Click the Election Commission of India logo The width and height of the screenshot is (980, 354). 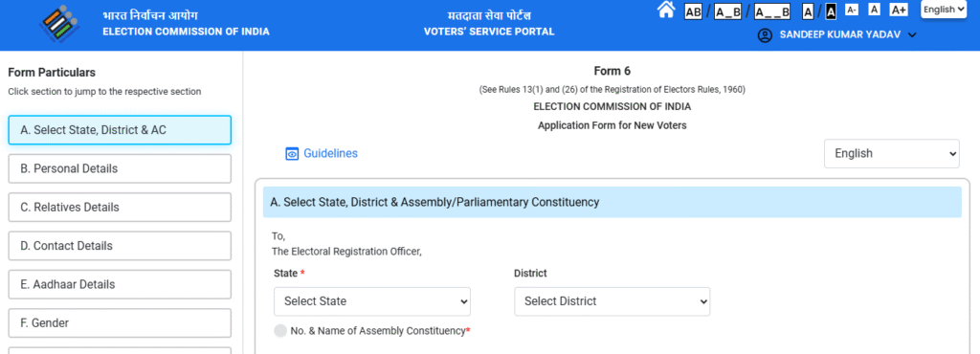pyautogui.click(x=60, y=24)
